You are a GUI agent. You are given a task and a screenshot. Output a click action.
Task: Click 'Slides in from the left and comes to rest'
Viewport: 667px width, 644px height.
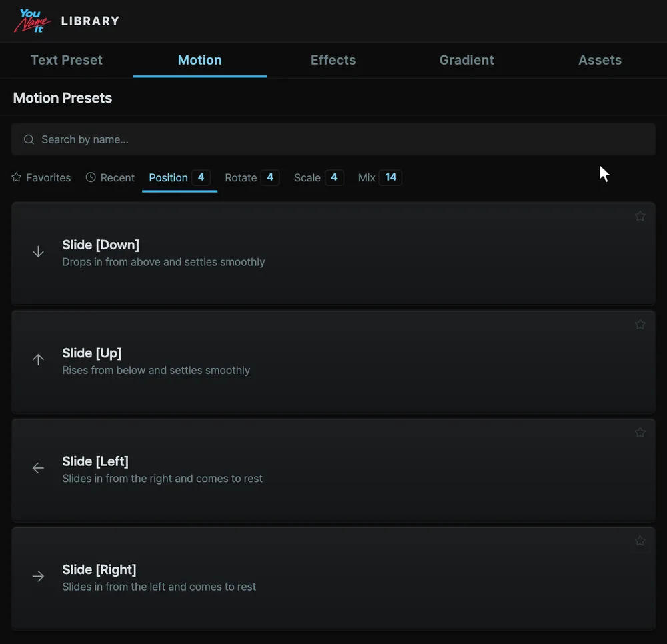[x=159, y=587]
